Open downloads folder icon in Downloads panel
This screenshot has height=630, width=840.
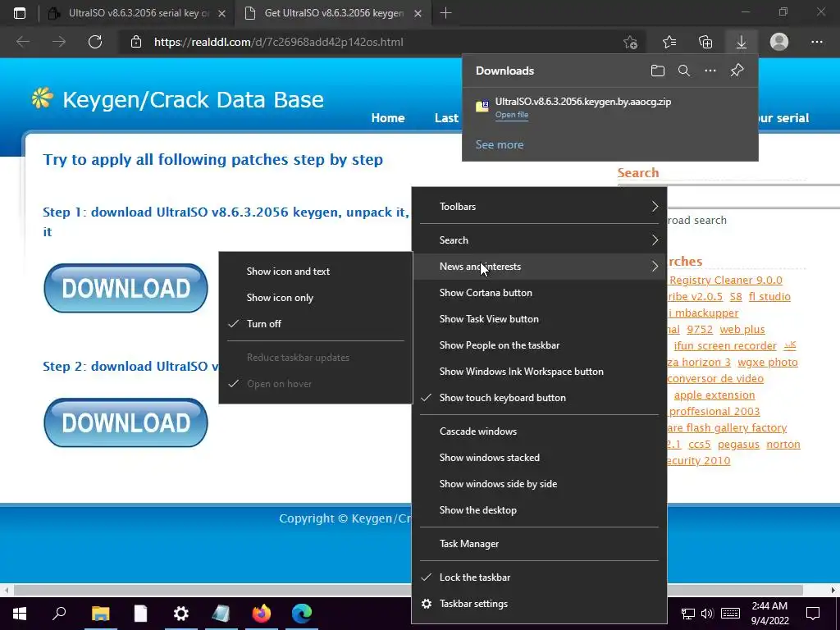tap(658, 71)
